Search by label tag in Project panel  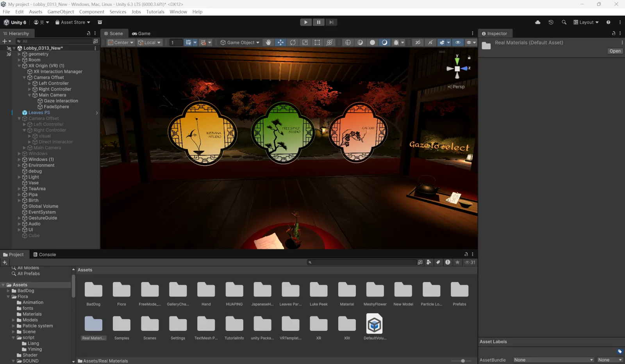pos(438,262)
